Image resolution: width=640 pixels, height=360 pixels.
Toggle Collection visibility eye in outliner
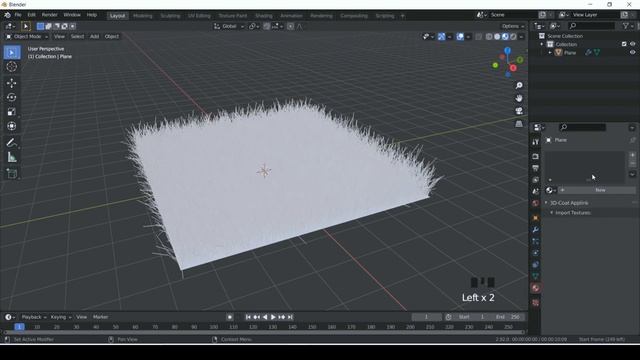(633, 44)
